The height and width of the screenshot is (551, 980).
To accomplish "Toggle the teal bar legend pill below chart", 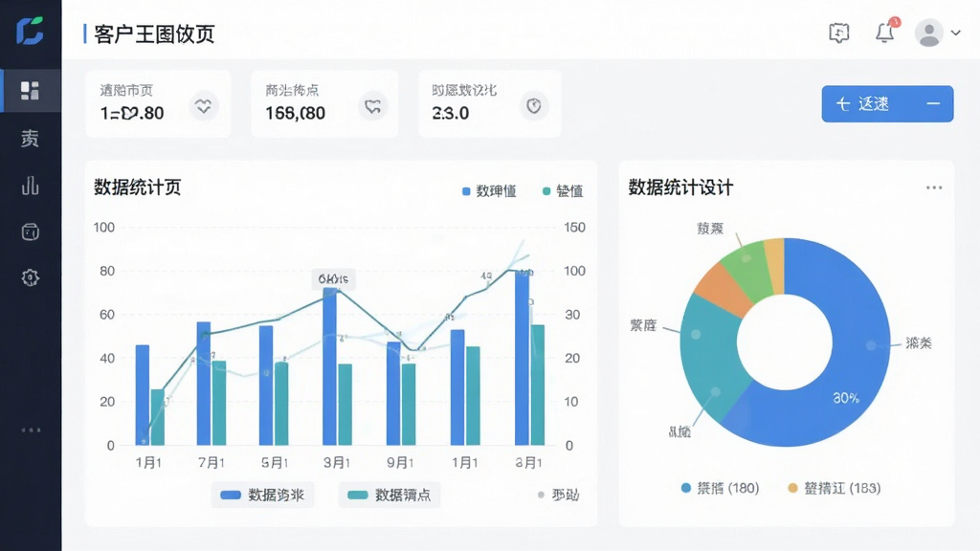I will coord(390,495).
